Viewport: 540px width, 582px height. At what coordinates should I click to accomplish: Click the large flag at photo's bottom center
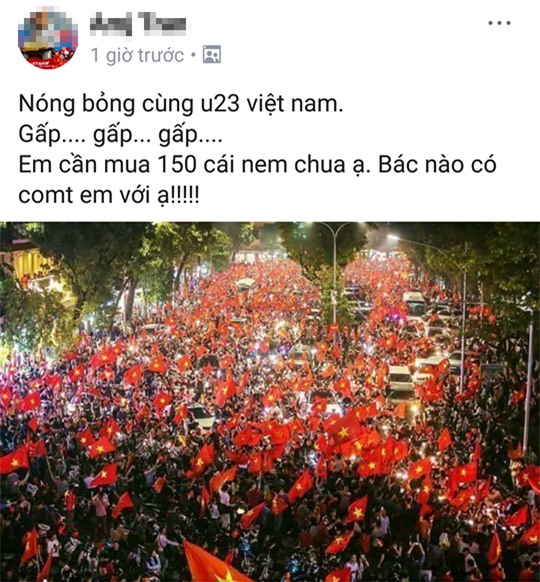(x=212, y=562)
